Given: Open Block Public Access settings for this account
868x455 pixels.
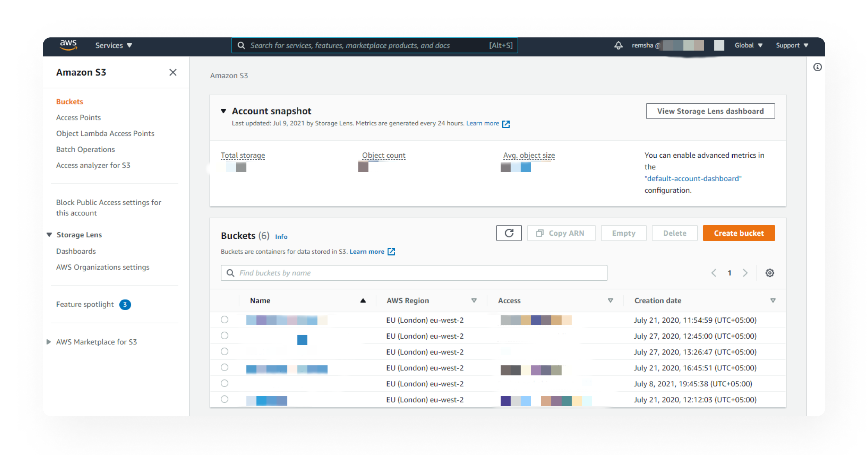Looking at the screenshot, I should 109,208.
